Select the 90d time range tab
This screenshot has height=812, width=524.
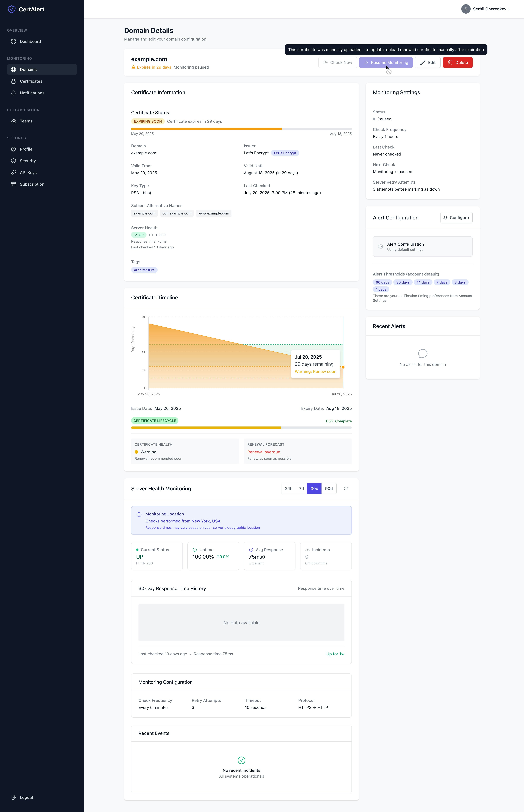tap(329, 489)
